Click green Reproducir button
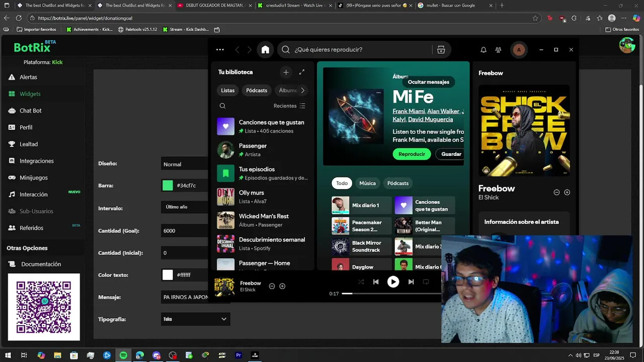The height and width of the screenshot is (362, 644). coord(412,154)
